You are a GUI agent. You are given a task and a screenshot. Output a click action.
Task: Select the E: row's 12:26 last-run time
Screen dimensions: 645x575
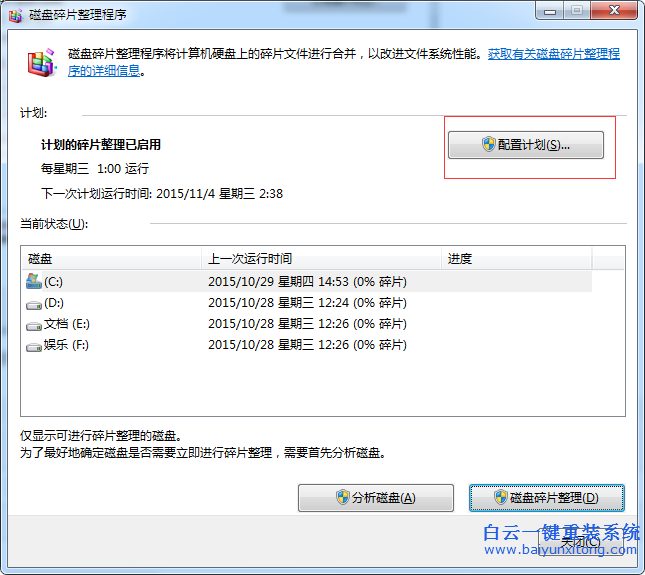tap(307, 324)
